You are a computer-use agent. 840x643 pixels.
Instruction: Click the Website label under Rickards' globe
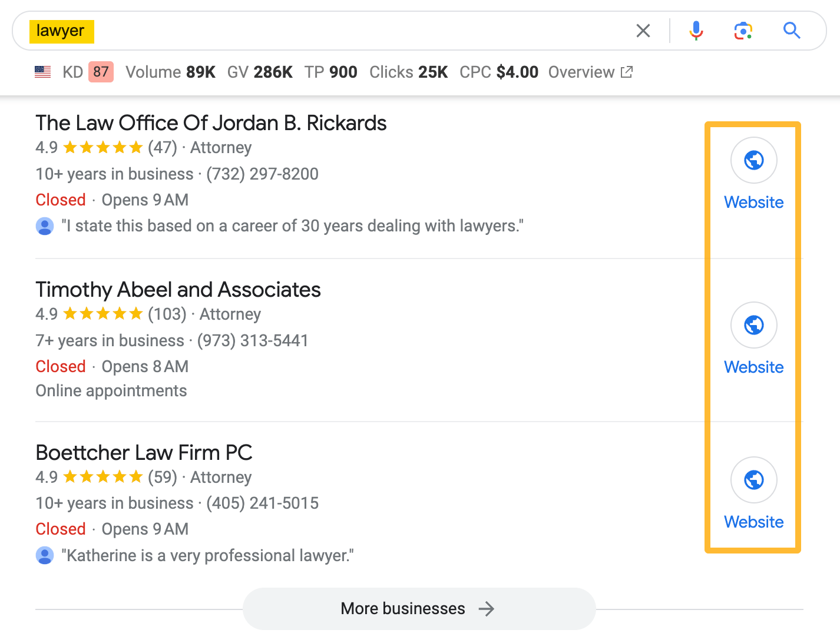tap(754, 202)
